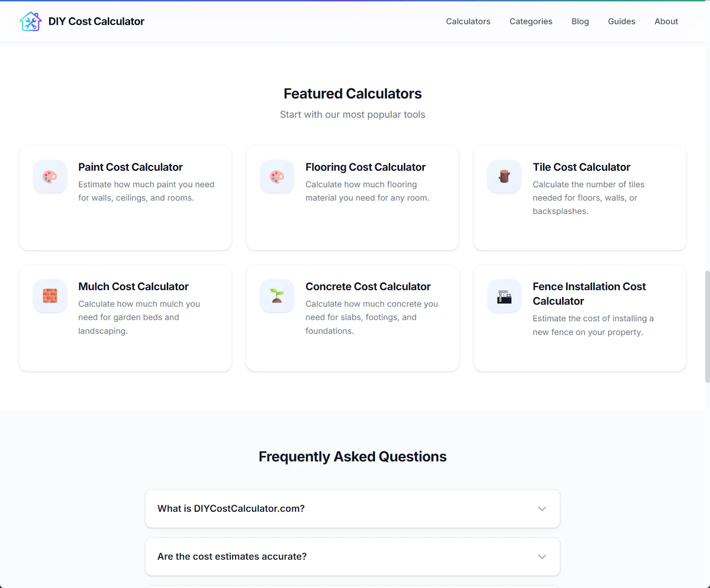710x588 pixels.
Task: Open the Tile Cost Calculator title link
Action: pyautogui.click(x=581, y=167)
